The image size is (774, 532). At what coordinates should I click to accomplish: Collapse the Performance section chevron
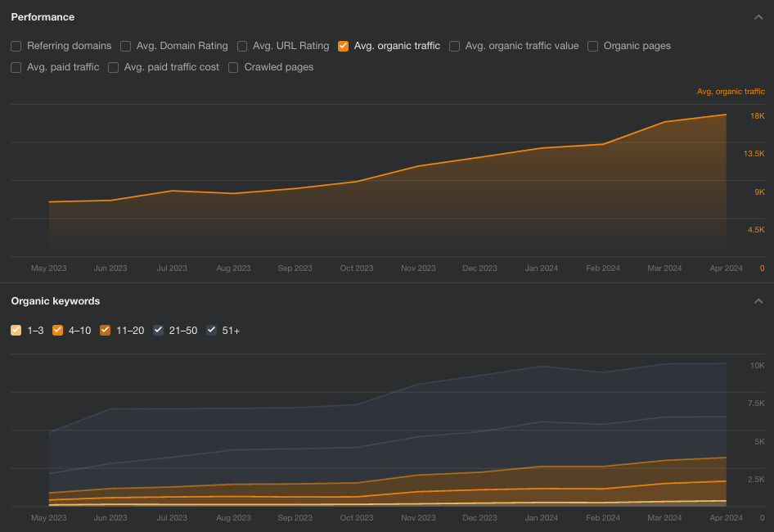tap(758, 17)
